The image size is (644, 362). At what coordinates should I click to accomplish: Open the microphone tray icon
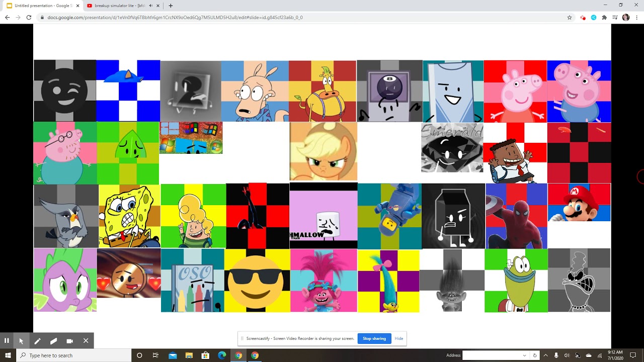click(x=556, y=355)
